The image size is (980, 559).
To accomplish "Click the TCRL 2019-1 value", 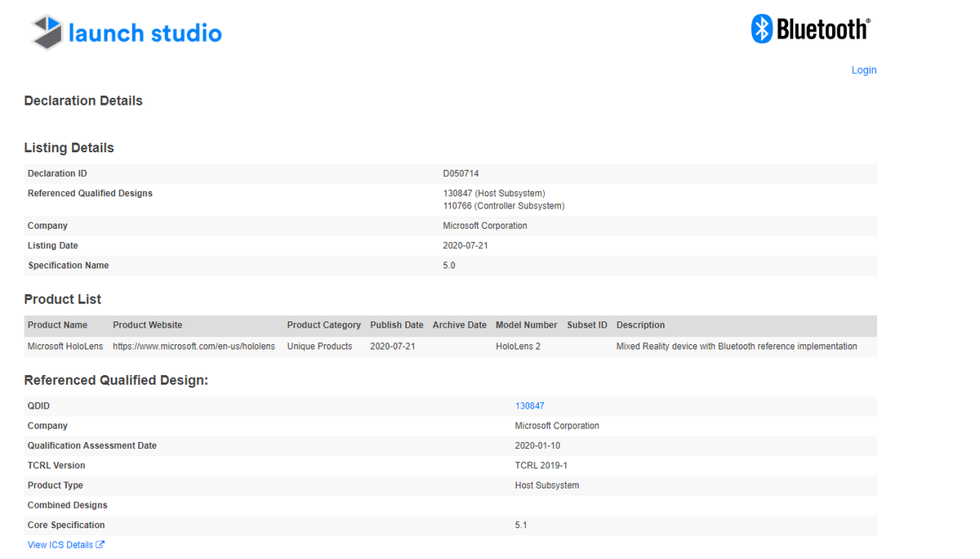I will 541,466.
